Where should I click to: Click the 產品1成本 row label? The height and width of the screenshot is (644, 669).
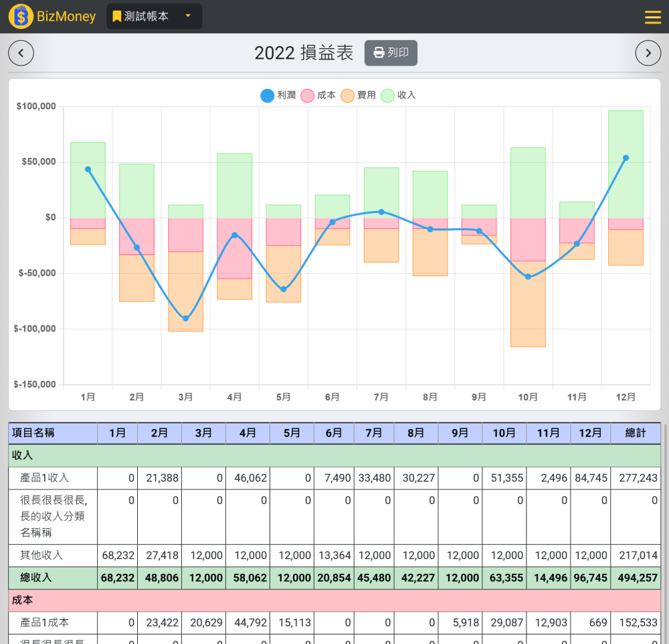click(44, 623)
